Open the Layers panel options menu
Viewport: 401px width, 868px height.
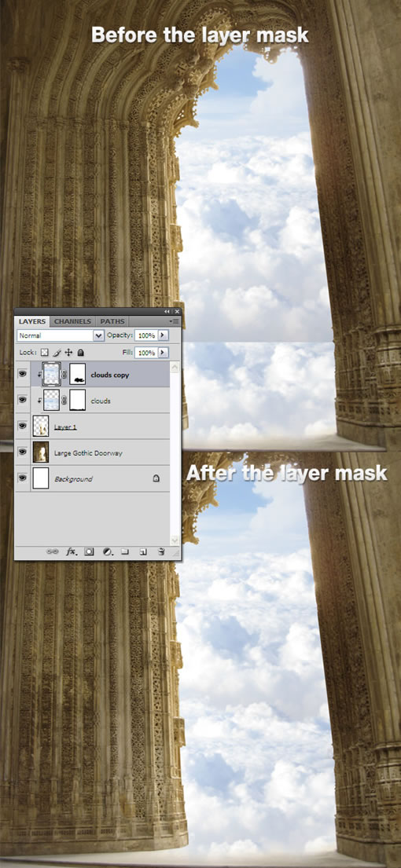[174, 321]
